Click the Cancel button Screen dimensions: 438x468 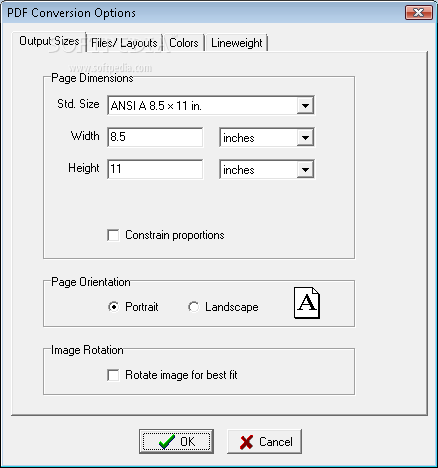(264, 442)
